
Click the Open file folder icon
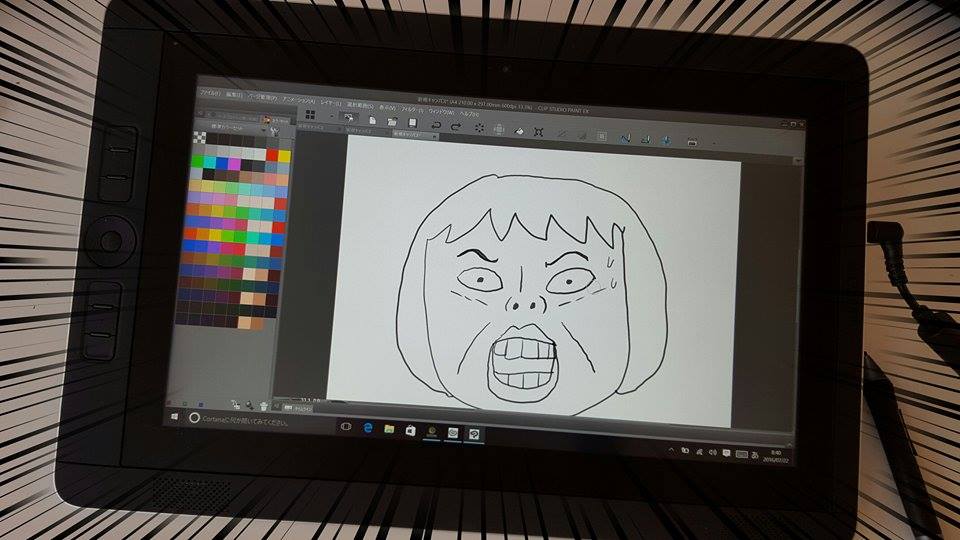tap(392, 121)
